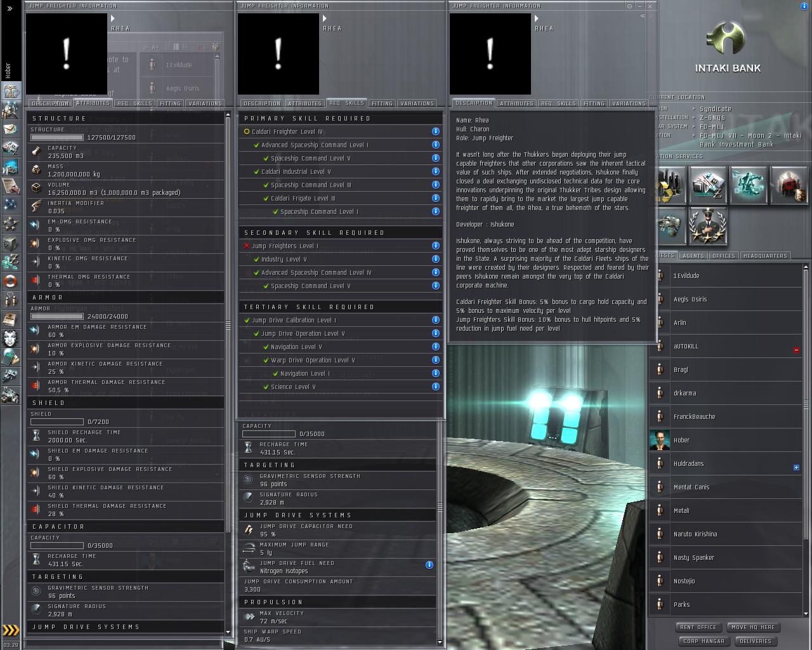Switch station panel to Agents tab
Screen dimensions: 812x650
click(x=693, y=256)
